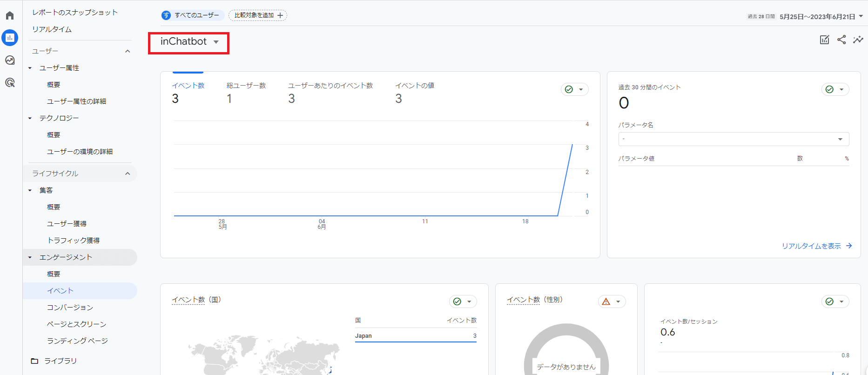Open ページとスクリーン report
Screen dimensions: 868x375
tap(76, 324)
